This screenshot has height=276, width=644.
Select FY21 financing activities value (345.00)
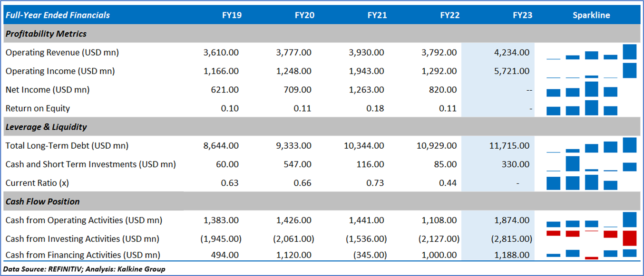point(369,255)
